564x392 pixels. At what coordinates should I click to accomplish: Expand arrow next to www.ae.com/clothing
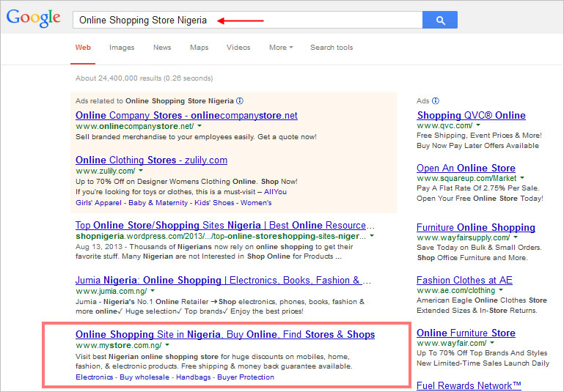[x=501, y=290]
